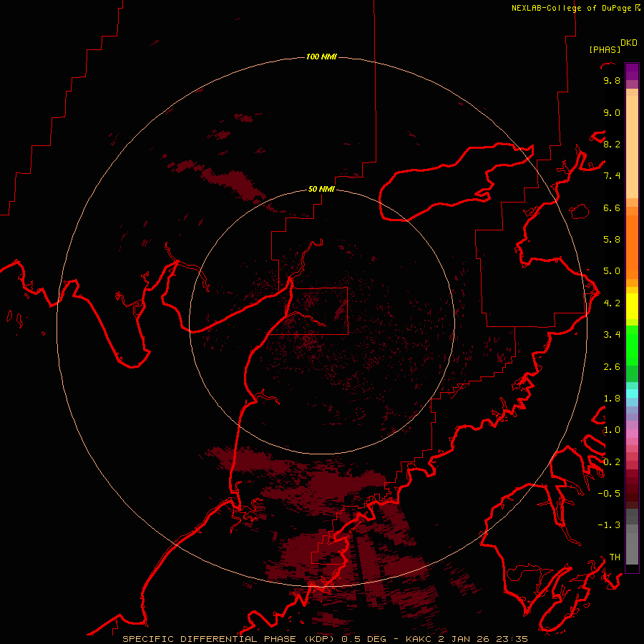Pick the 3.4 scale label
This screenshot has width=644, height=644.
(x=612, y=335)
